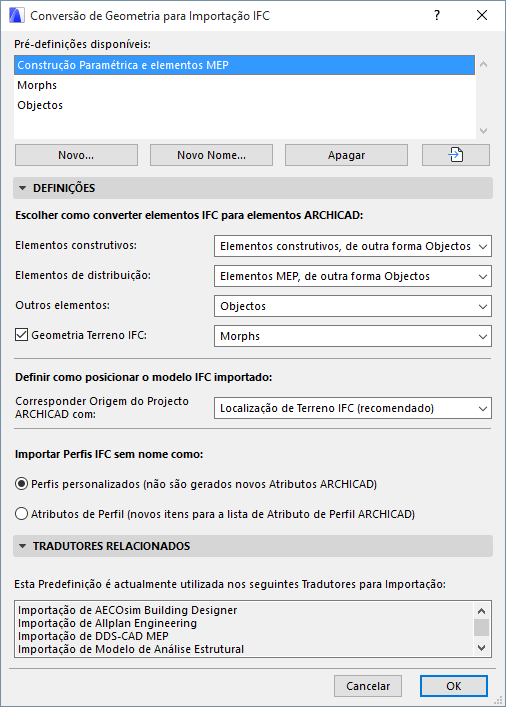Click the ARCHICAD logo in the title bar
The height and width of the screenshot is (707, 506).
16,15
